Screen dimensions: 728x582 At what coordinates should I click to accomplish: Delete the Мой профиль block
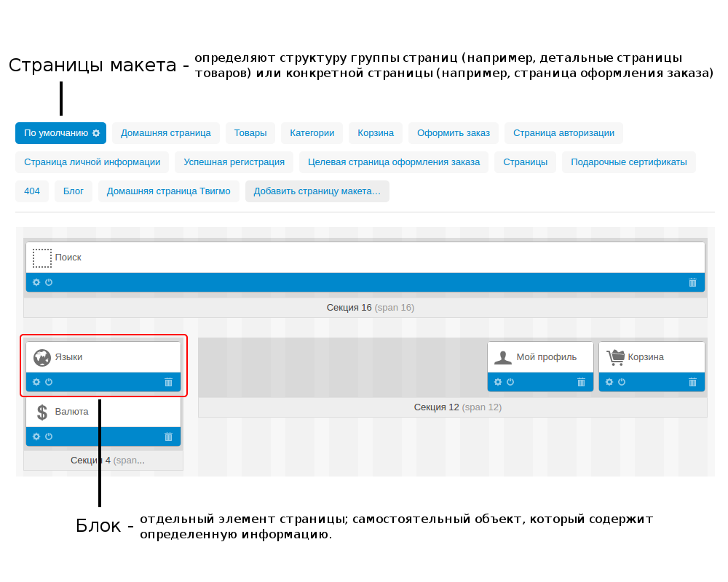tap(582, 381)
